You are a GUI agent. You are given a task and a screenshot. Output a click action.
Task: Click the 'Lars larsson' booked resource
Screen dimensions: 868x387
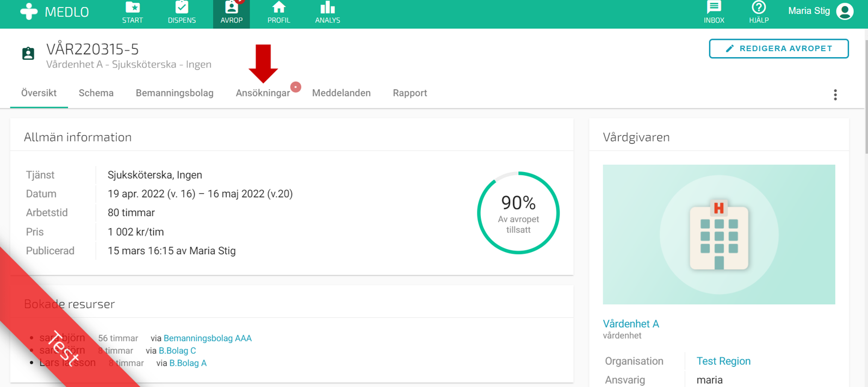pyautogui.click(x=67, y=363)
